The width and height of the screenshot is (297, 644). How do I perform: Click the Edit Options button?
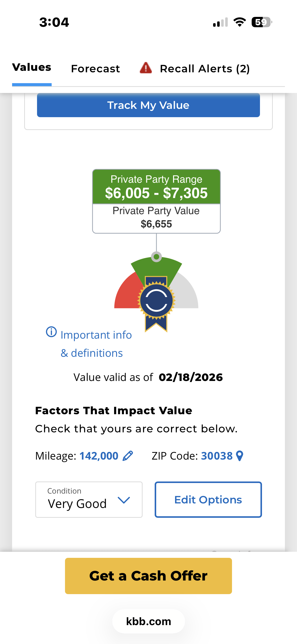(x=208, y=499)
